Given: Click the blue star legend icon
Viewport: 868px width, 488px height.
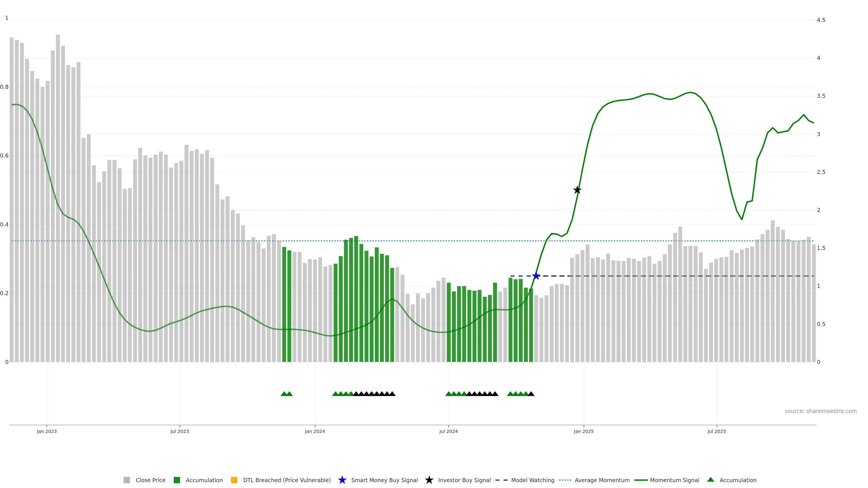Looking at the screenshot, I should (x=342, y=480).
